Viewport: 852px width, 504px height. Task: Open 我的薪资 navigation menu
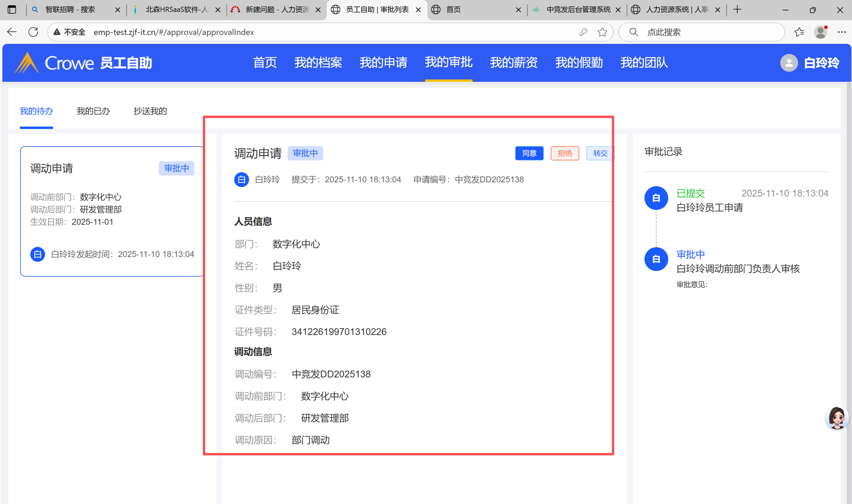click(x=513, y=63)
